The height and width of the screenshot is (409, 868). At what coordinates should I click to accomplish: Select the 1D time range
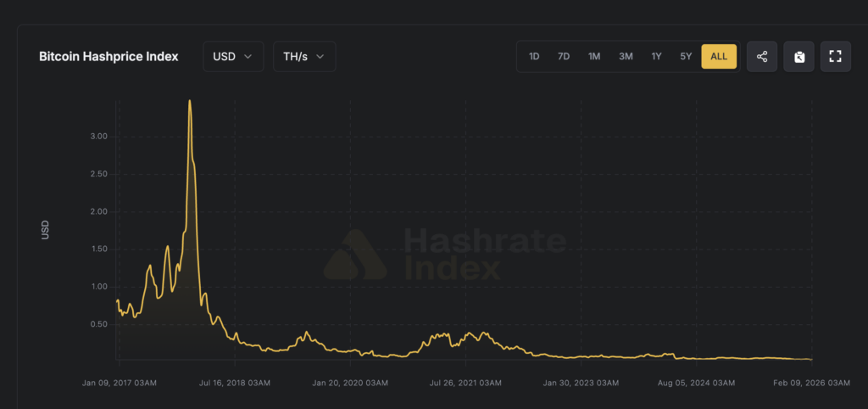534,57
